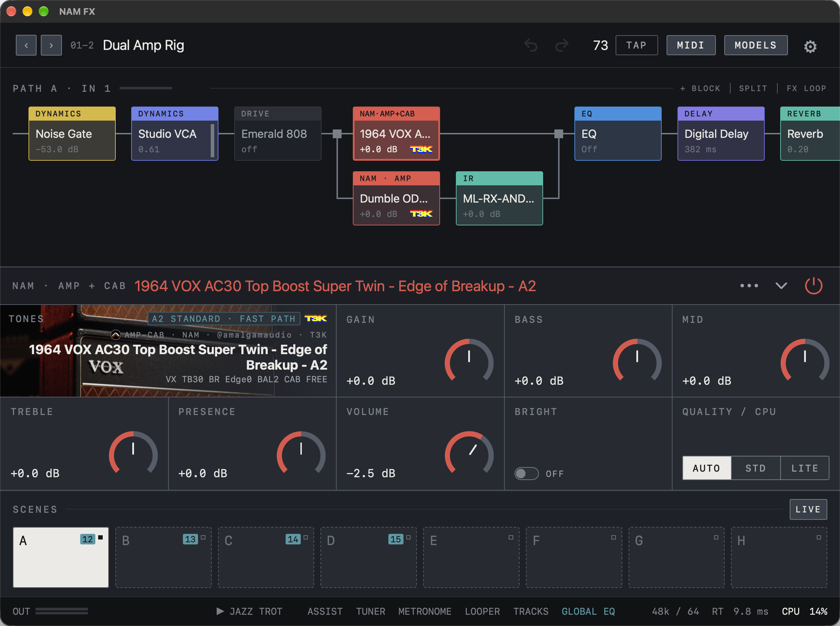Toggle the BRIGHT switch on
840x626 pixels.
coord(527,474)
